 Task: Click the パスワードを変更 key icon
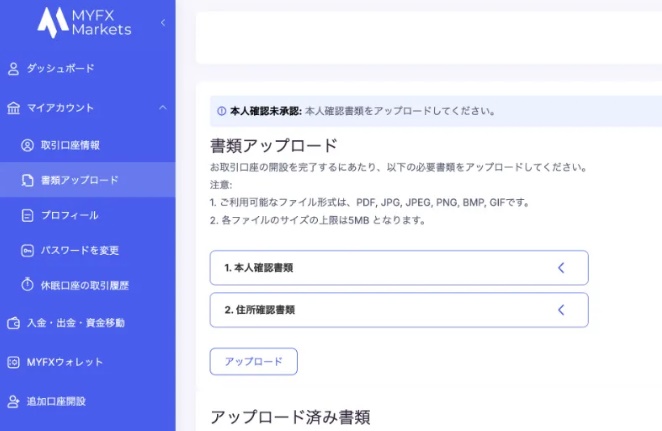click(x=27, y=250)
